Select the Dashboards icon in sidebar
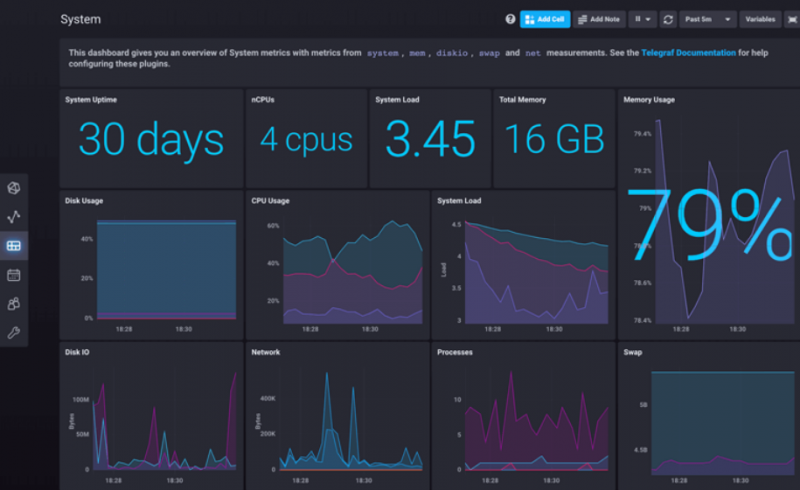This screenshot has height=490, width=800. pos(14,245)
